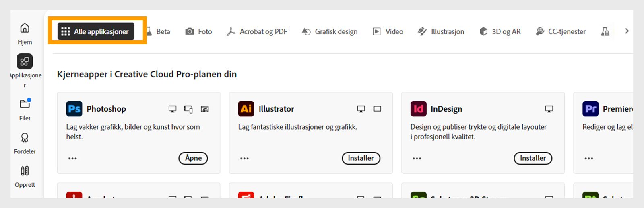Image resolution: width=644 pixels, height=208 pixels.
Task: Click heading Kjerneapper i Creative Cloud Pro-planen din
Action: pos(147,74)
